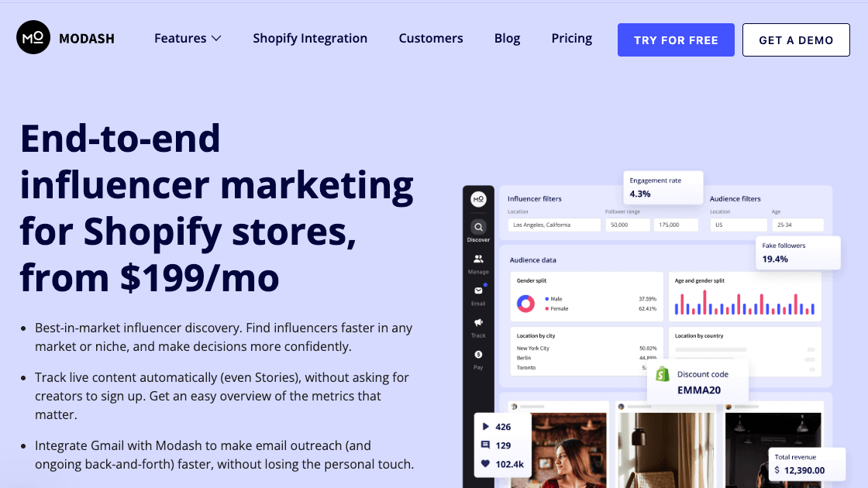Click the Modash logo in dashboard sidebar
Image resolution: width=868 pixels, height=488 pixels.
pyautogui.click(x=478, y=198)
